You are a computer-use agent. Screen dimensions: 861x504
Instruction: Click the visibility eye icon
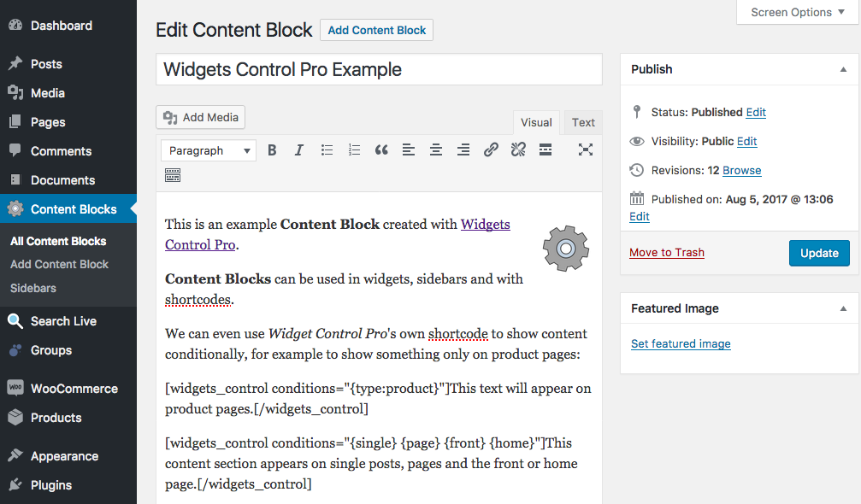tap(636, 142)
